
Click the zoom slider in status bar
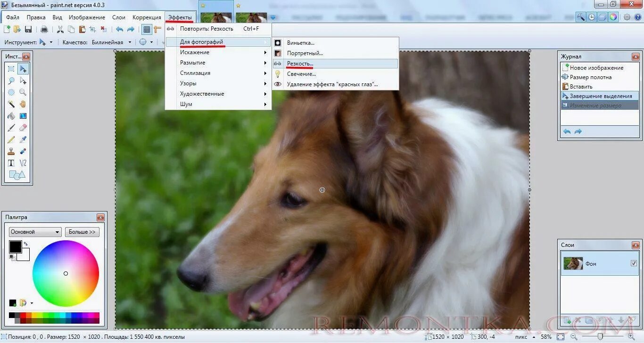(600, 337)
